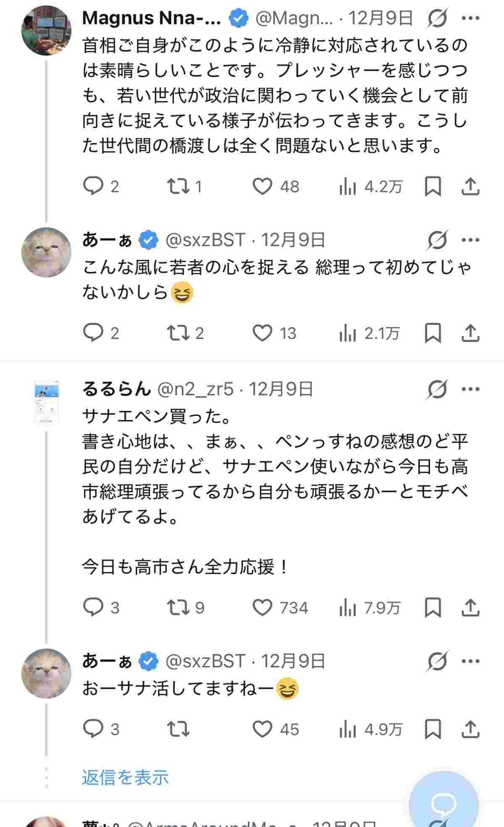Tap Grok icon on るるらん's post
The height and width of the screenshot is (827, 504).
pyautogui.click(x=437, y=389)
